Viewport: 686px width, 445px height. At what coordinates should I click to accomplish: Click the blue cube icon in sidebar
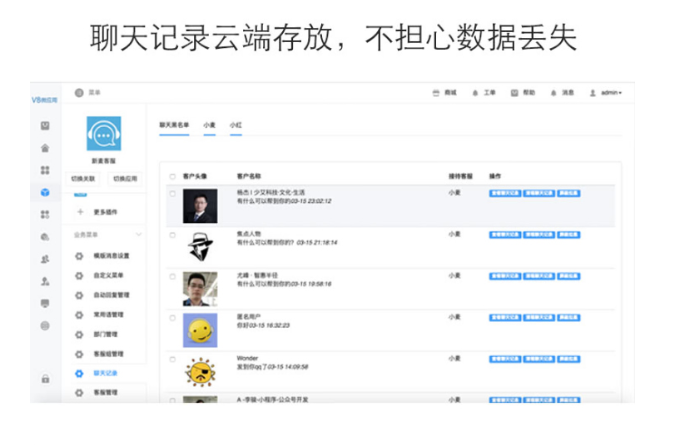45,192
